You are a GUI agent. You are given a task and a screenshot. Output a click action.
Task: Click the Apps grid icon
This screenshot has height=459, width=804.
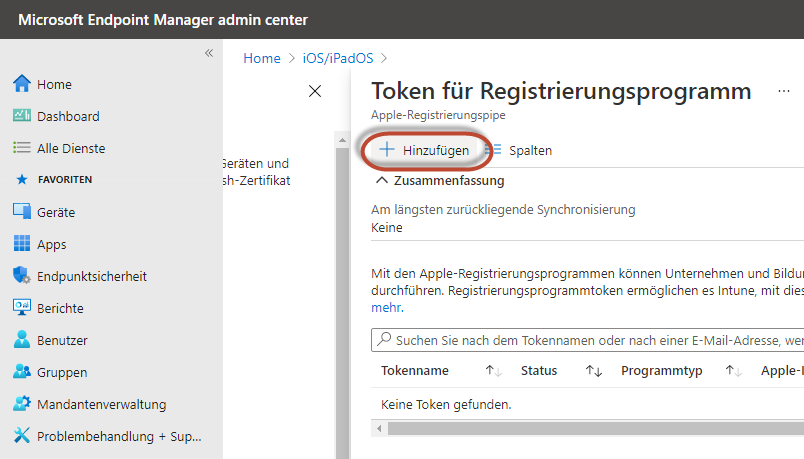click(22, 244)
